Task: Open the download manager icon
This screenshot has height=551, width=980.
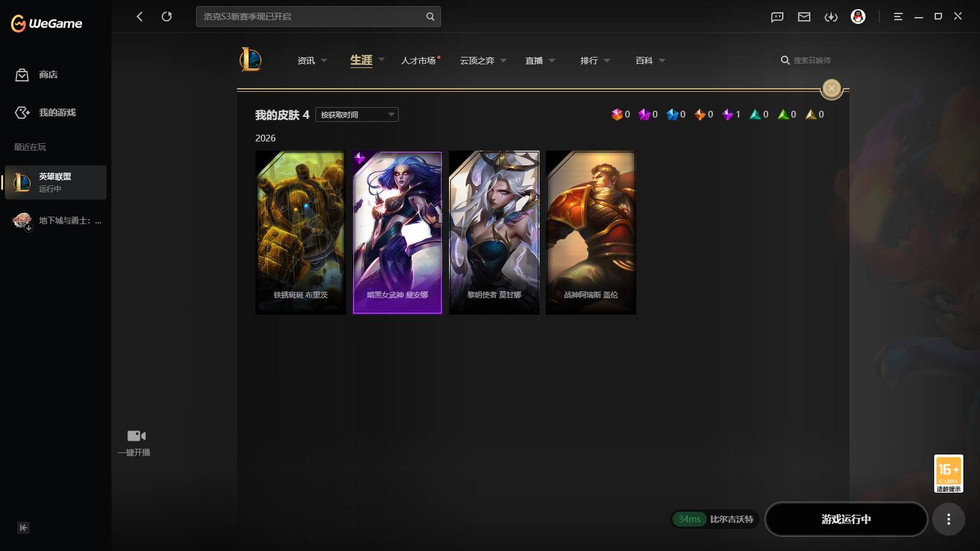Action: [x=831, y=17]
